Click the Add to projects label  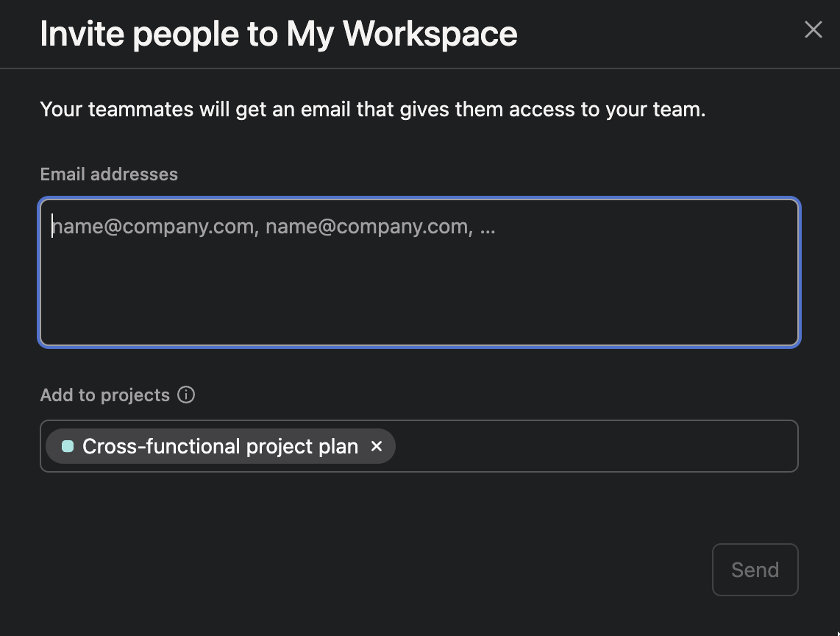pyautogui.click(x=104, y=395)
